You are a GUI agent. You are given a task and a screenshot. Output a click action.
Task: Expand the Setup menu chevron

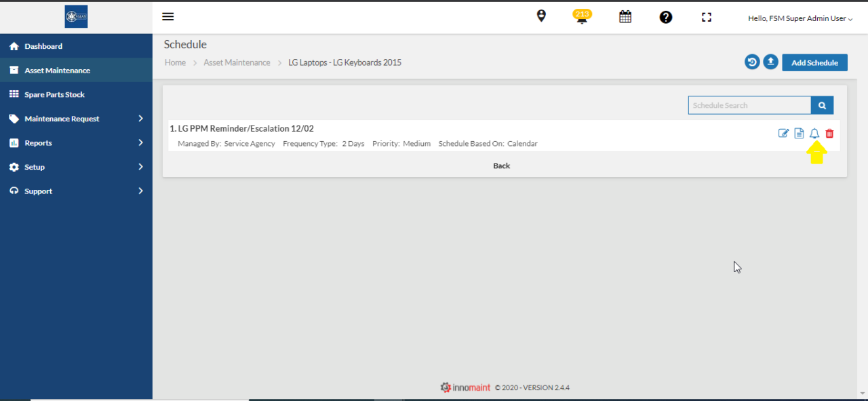point(141,166)
